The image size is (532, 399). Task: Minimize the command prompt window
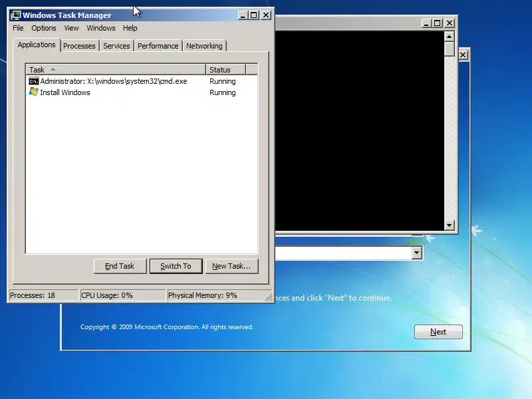coord(426,23)
